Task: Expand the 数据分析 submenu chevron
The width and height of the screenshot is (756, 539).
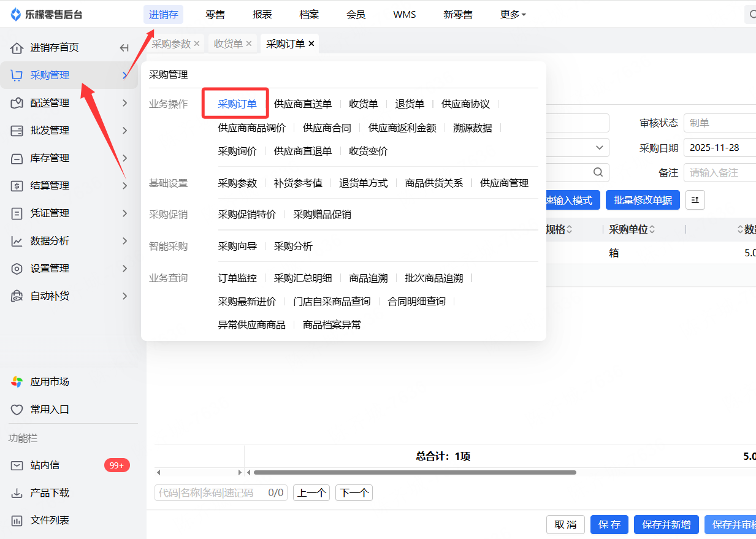Action: [125, 241]
